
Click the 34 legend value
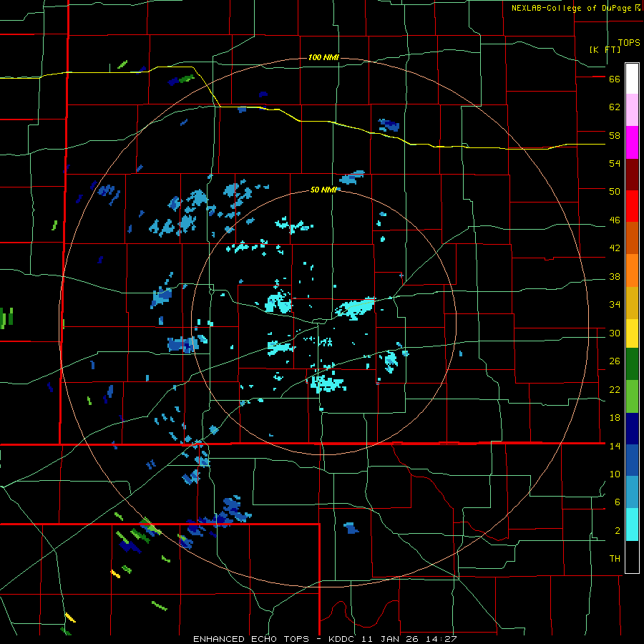[615, 305]
